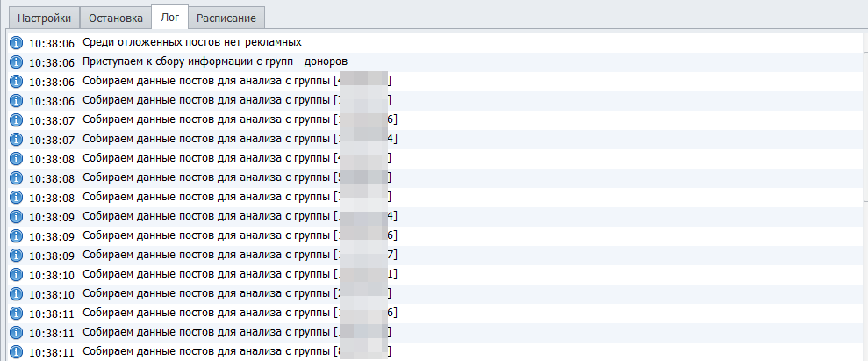Select "Приступаем к сбору информации с групп" message
The image size is (868, 361).
click(215, 61)
